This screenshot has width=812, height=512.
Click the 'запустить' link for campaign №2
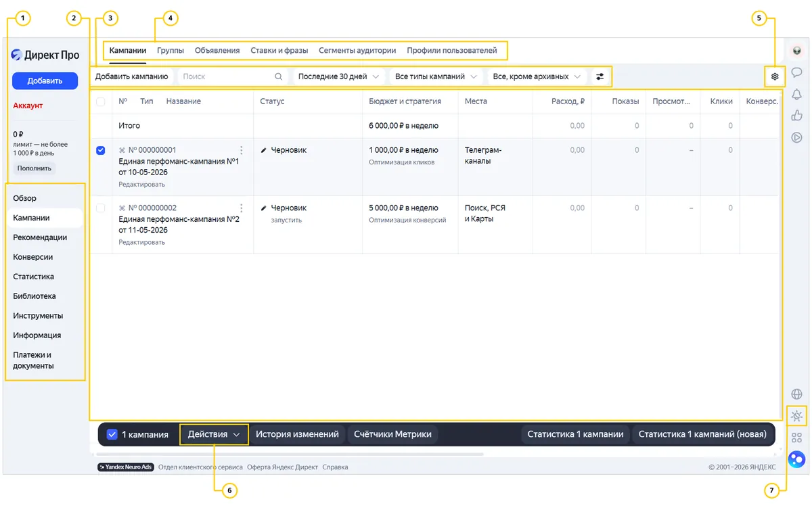(286, 220)
